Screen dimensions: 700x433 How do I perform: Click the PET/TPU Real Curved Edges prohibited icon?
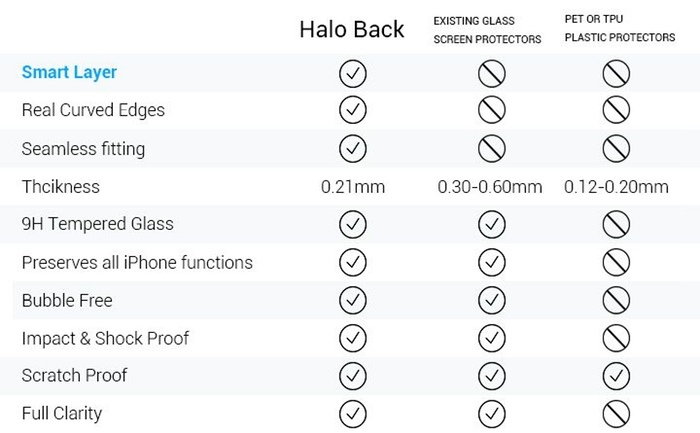pyautogui.click(x=616, y=110)
